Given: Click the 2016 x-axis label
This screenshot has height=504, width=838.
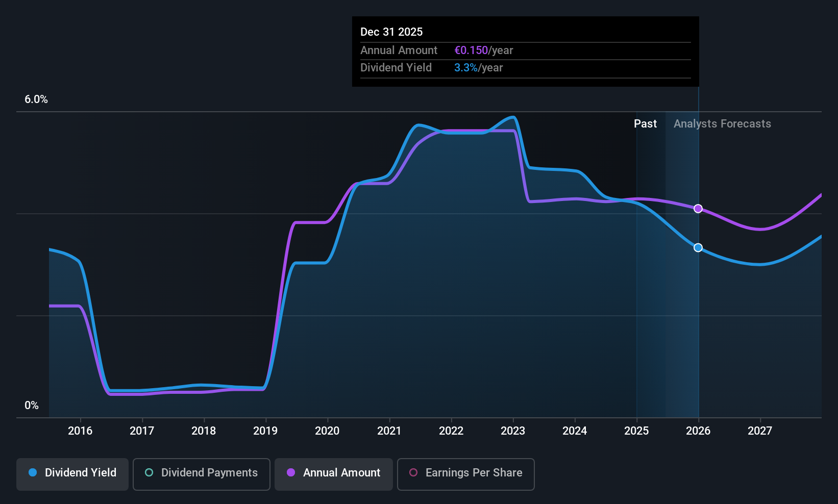Looking at the screenshot, I should [80, 431].
